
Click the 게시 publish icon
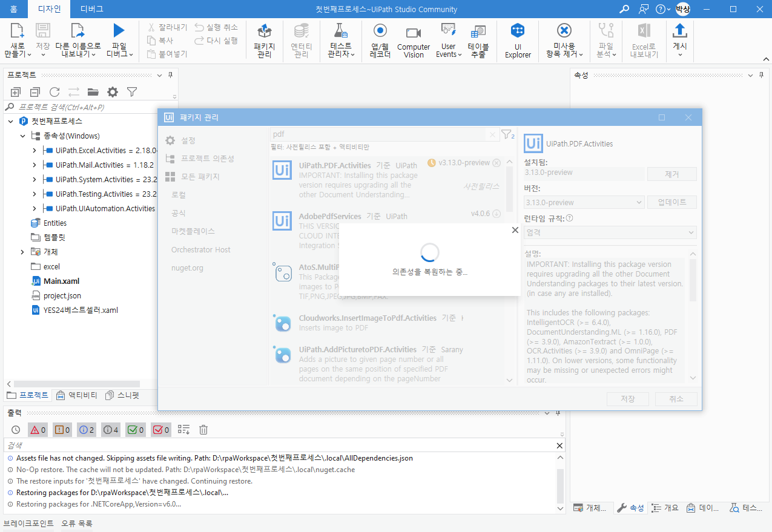tap(680, 31)
